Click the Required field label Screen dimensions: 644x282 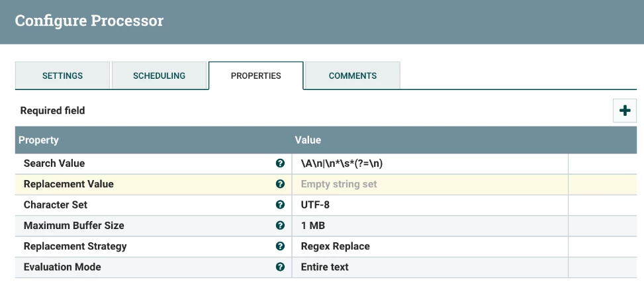coord(52,111)
